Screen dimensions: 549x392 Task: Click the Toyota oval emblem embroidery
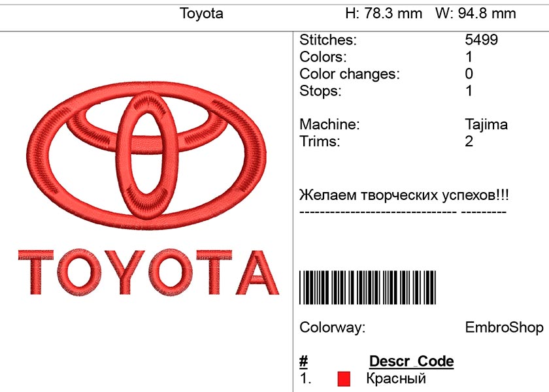click(x=148, y=155)
